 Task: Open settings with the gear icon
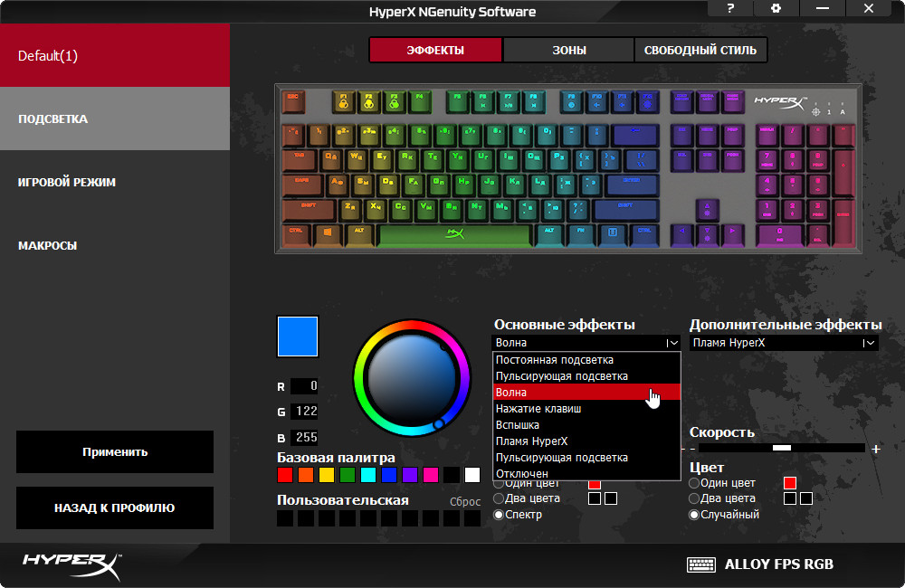776,9
